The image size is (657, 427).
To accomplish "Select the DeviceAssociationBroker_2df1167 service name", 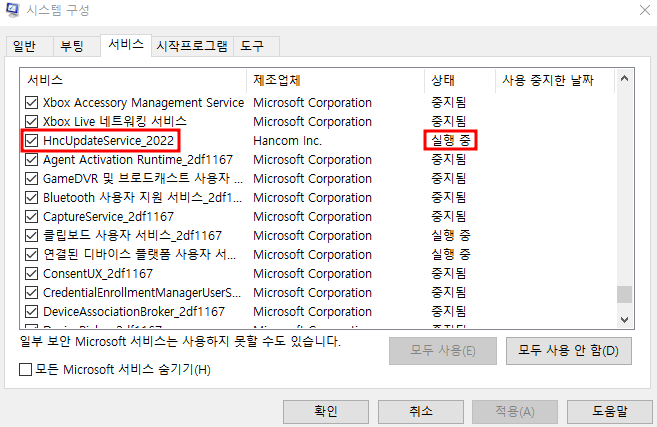I will coord(134,312).
